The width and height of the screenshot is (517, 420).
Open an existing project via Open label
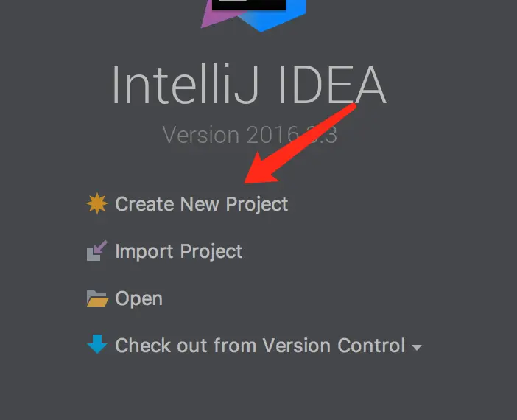click(138, 299)
